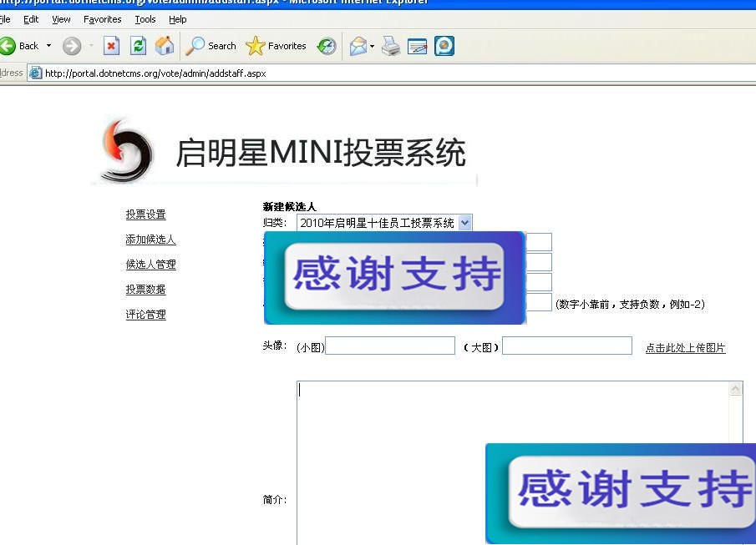Click the 点击此处上传图片 upload link

pos(685,348)
